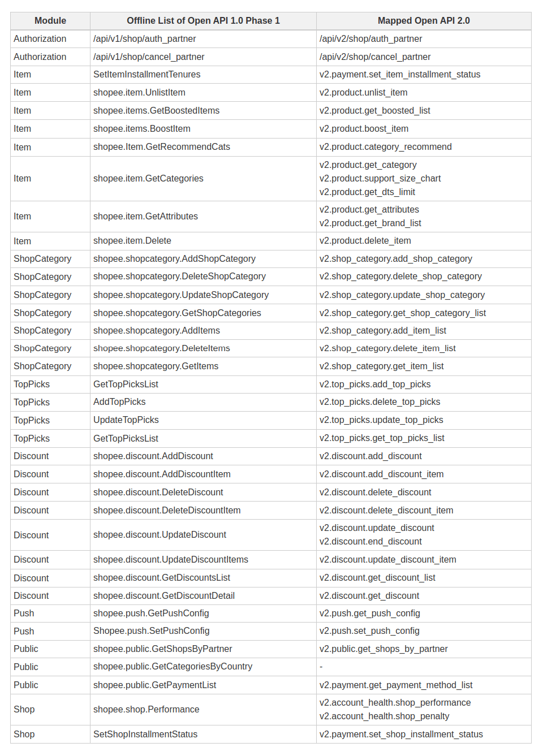
Task: Click shopee.discount.DeleteDiscountItem cell
Action: [x=203, y=511]
